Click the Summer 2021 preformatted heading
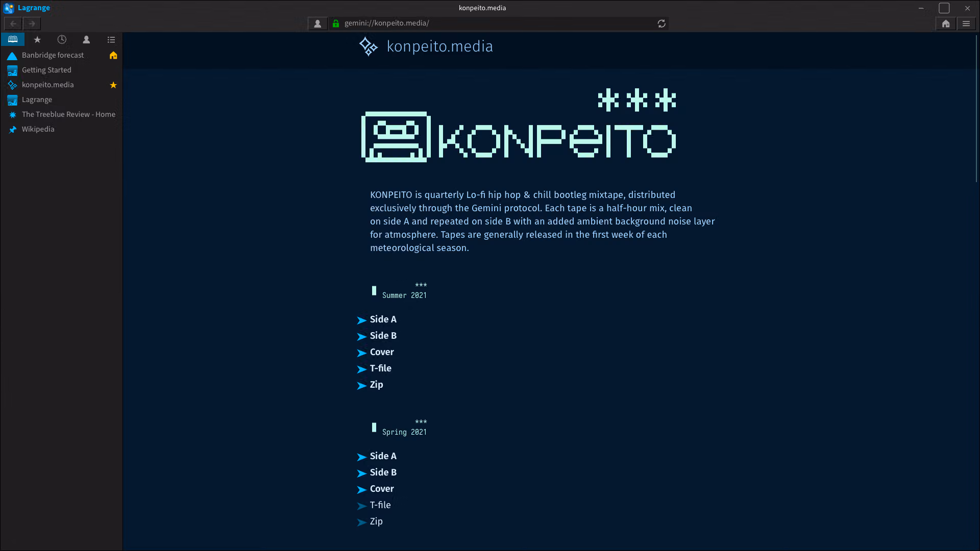The image size is (980, 551). tap(399, 291)
